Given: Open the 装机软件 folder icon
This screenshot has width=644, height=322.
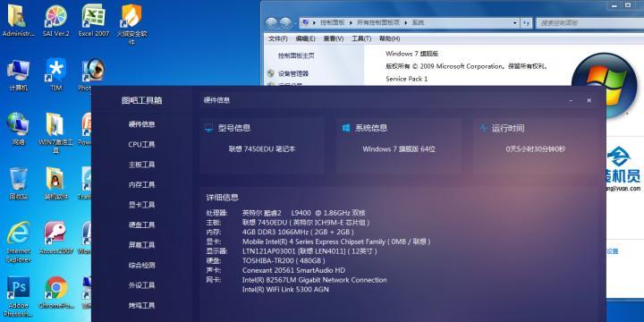Looking at the screenshot, I should pos(56,183).
